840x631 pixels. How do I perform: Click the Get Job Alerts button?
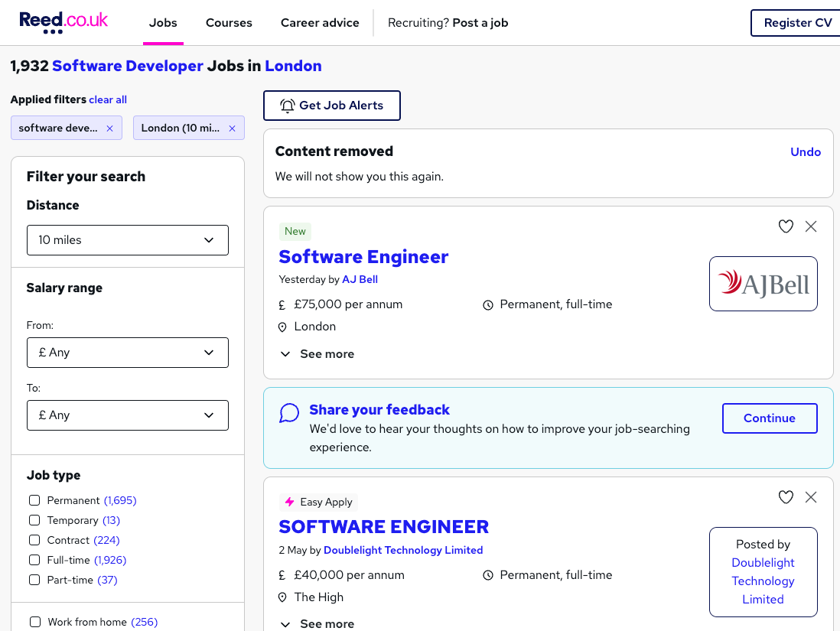tap(331, 106)
